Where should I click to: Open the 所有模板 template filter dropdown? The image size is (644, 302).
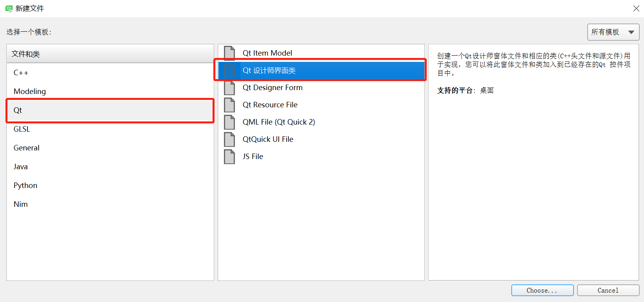tap(613, 32)
